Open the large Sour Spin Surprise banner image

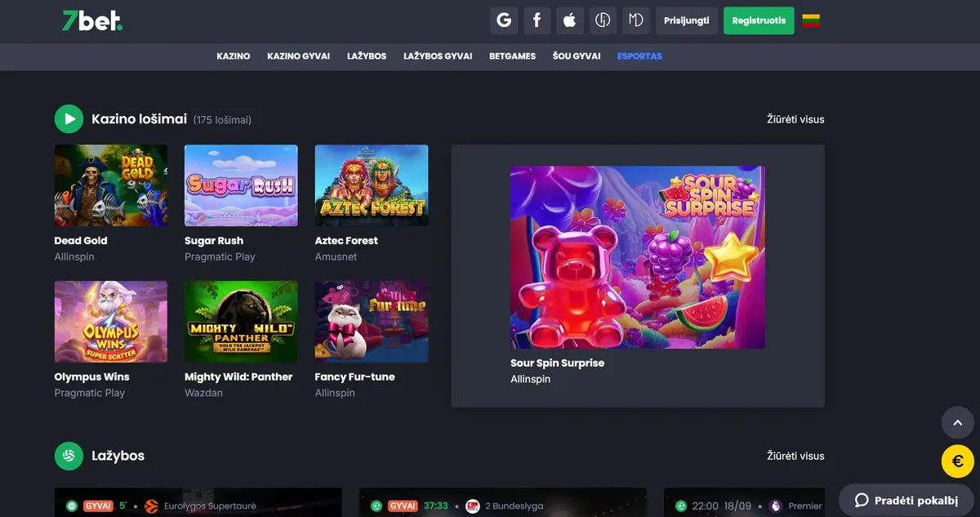click(638, 257)
